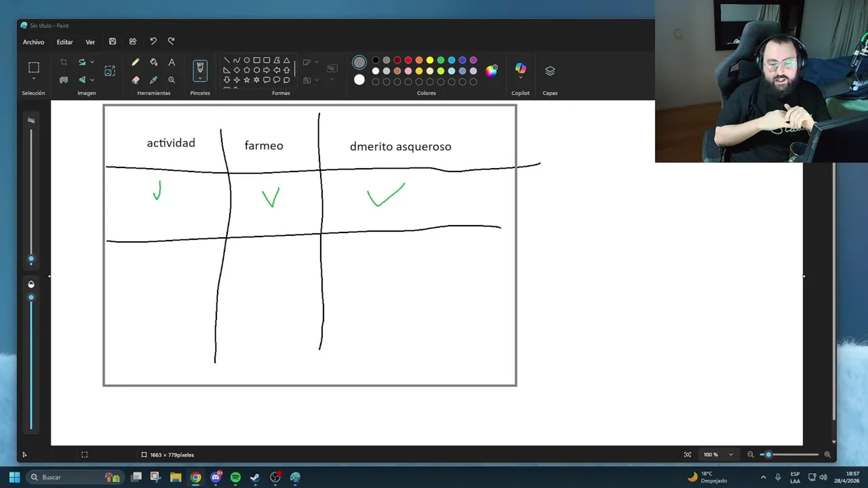
Task: Select Color 1 primary swatch
Action: [359, 62]
